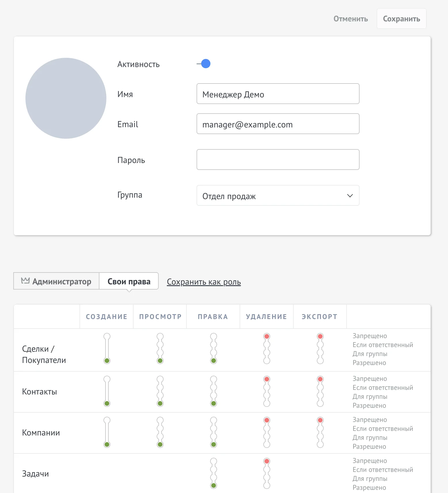Click the Компании row label
Image resolution: width=448 pixels, height=493 pixels.
tap(41, 433)
